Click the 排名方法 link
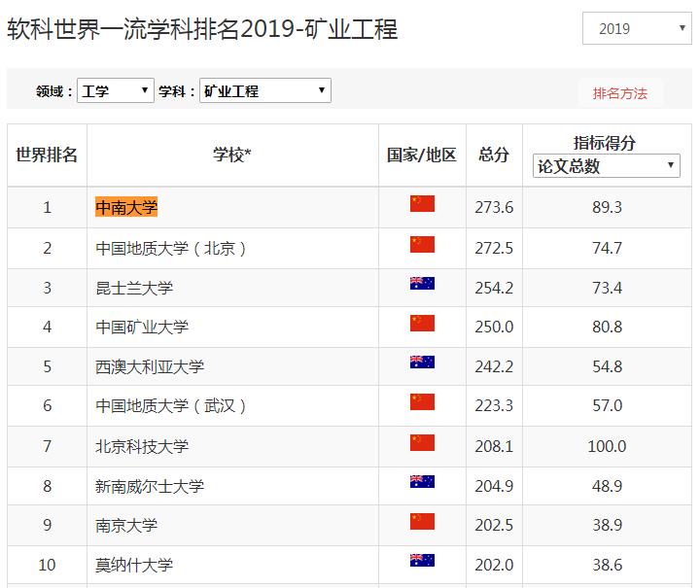This screenshot has width=700, height=588. click(619, 93)
